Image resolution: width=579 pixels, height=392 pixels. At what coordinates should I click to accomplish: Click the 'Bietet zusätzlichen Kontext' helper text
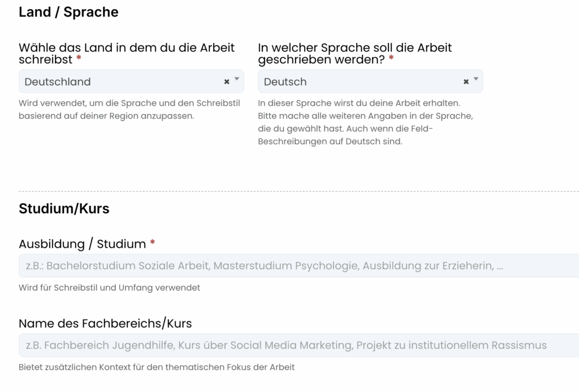pyautogui.click(x=157, y=368)
